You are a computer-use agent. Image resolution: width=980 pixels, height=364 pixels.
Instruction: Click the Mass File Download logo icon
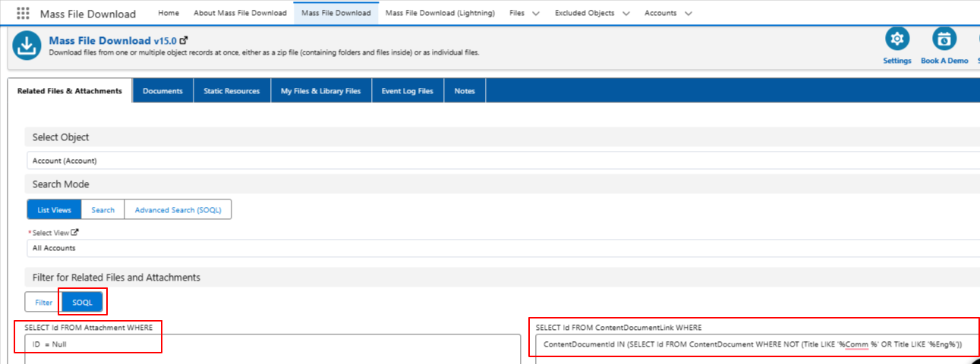[x=27, y=45]
